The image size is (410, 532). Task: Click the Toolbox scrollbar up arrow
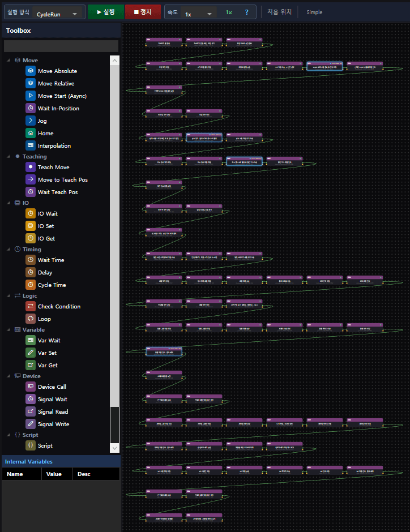click(x=115, y=61)
